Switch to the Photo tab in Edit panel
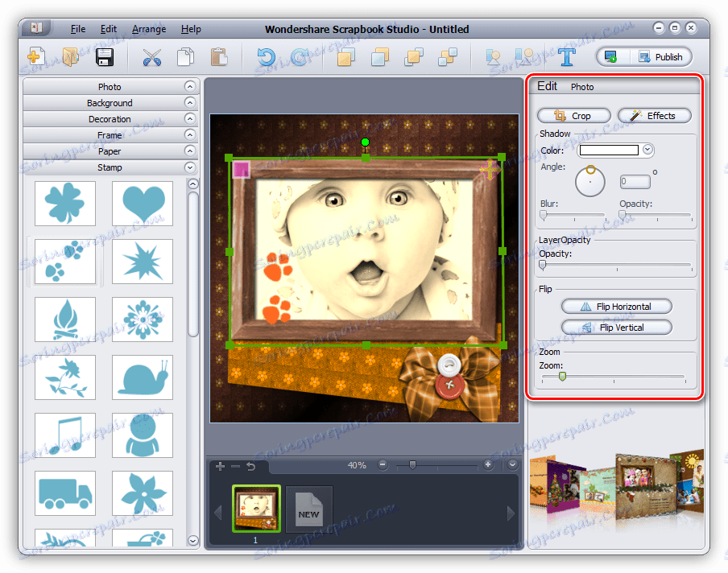This screenshot has height=573, width=728. pos(582,86)
